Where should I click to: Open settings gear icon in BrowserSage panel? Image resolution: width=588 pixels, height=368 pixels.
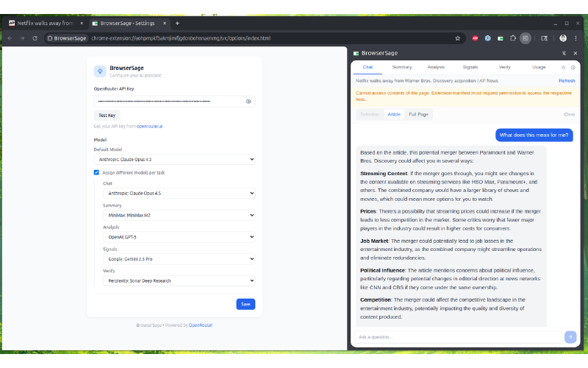[573, 67]
